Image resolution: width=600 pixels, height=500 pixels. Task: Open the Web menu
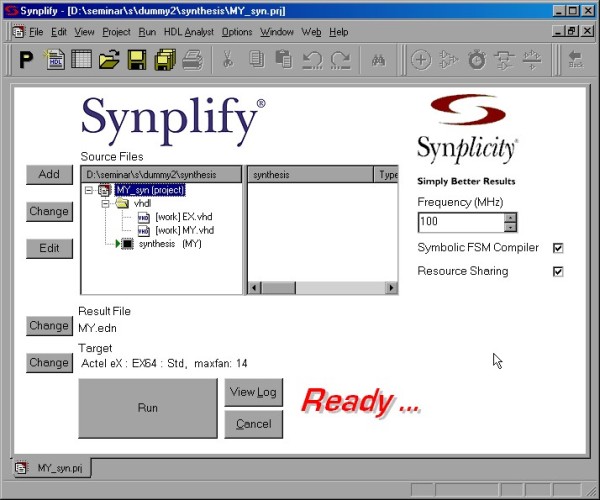tap(311, 32)
